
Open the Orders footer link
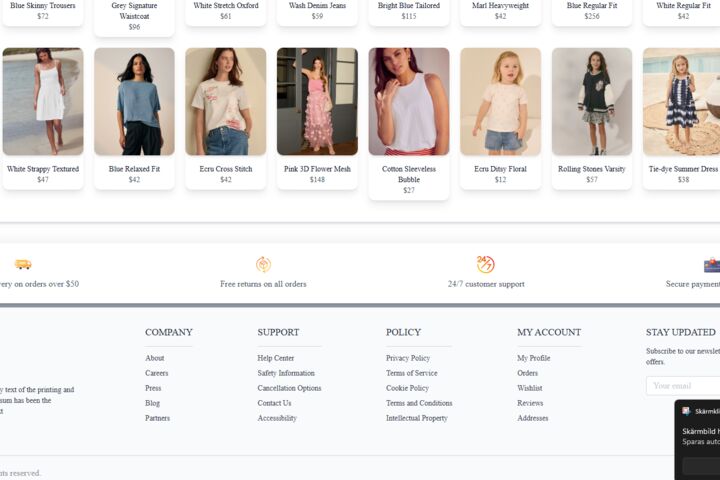[527, 373]
